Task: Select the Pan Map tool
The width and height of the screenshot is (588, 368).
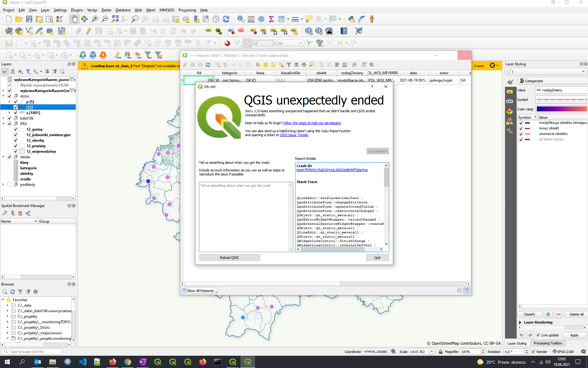Action: [x=74, y=19]
